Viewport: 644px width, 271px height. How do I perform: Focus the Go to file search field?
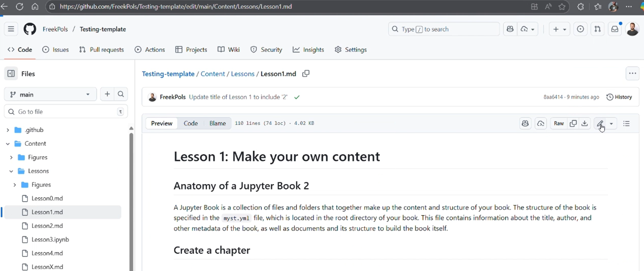pos(66,112)
